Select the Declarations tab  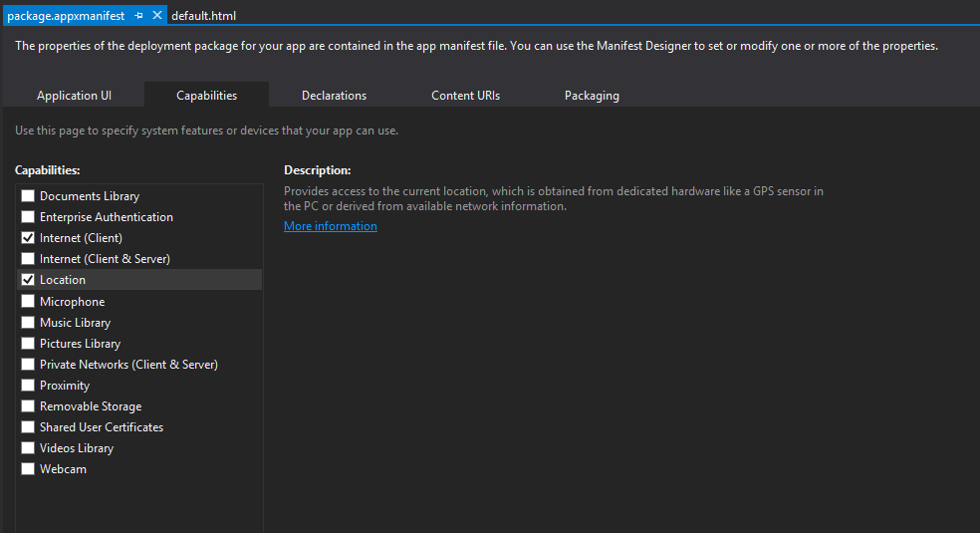pyautogui.click(x=334, y=96)
